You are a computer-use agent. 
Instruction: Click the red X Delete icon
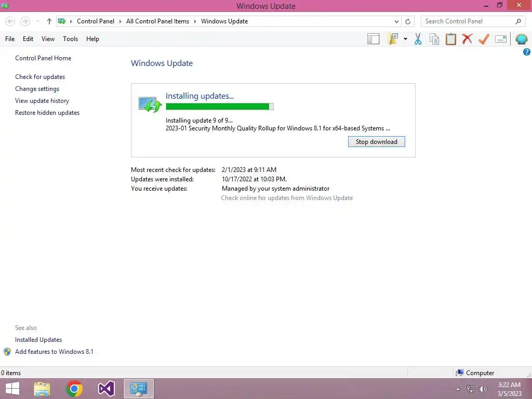467,38
